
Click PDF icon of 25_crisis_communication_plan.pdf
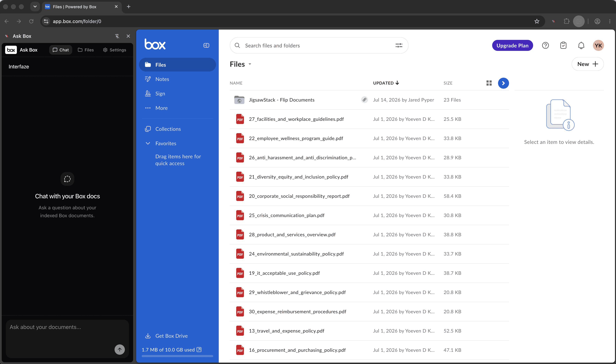tap(240, 215)
